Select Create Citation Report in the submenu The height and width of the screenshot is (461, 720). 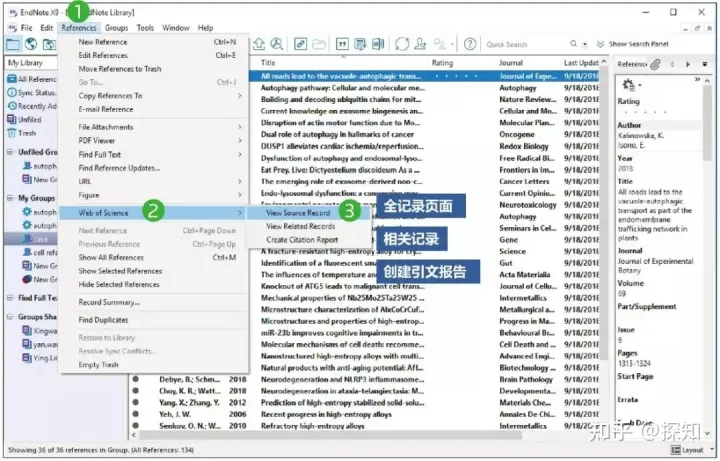[x=302, y=240]
